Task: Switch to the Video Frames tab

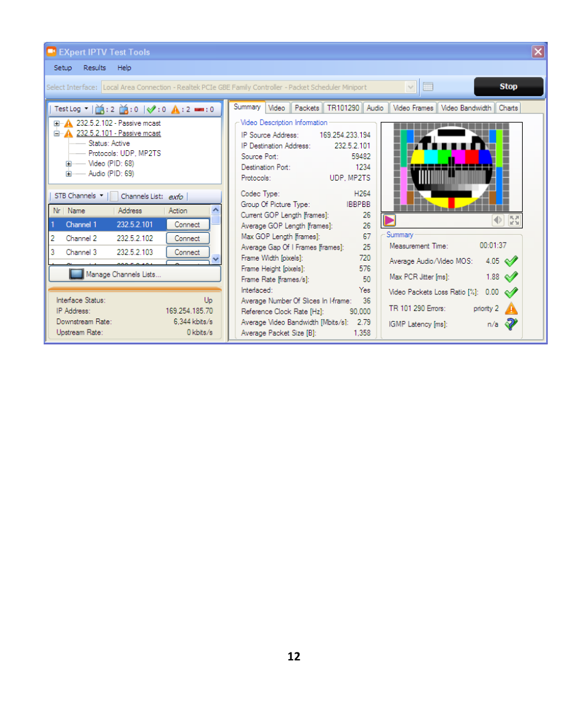Action: click(x=413, y=108)
